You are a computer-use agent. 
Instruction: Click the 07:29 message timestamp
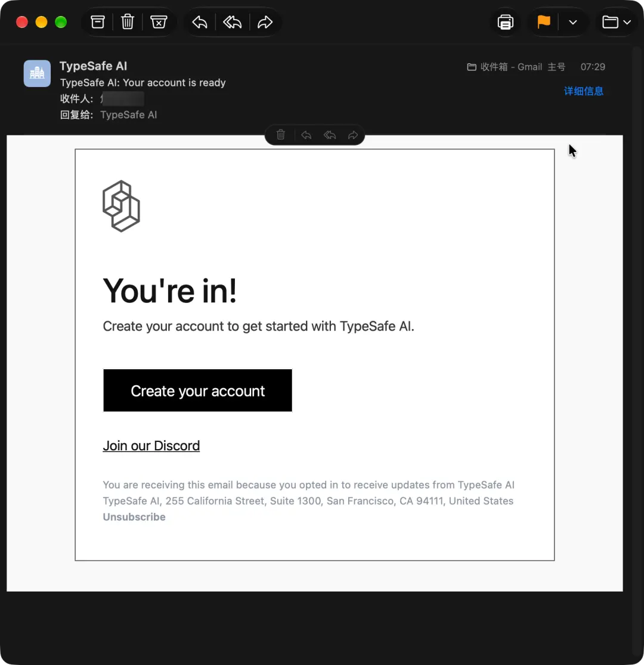pos(593,67)
